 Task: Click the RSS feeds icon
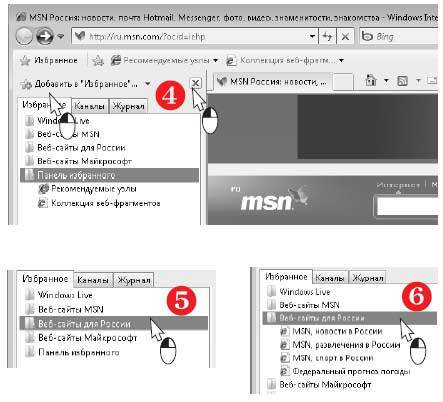(x=402, y=81)
